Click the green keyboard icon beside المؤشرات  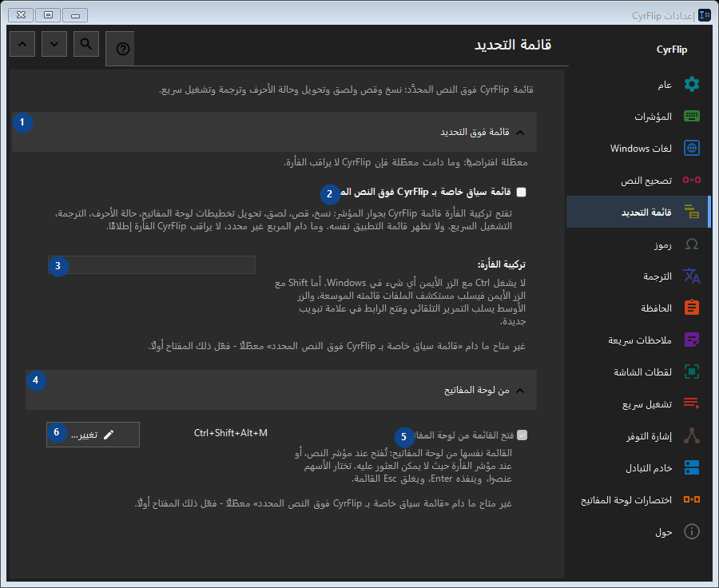tap(692, 116)
